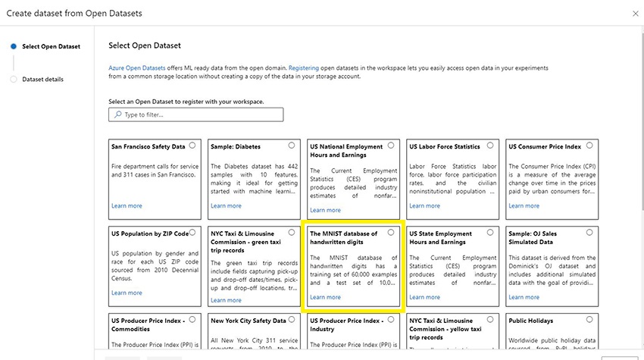The image size is (644, 360).
Task: Click the US Labor Force Statistics title
Action: (x=445, y=147)
